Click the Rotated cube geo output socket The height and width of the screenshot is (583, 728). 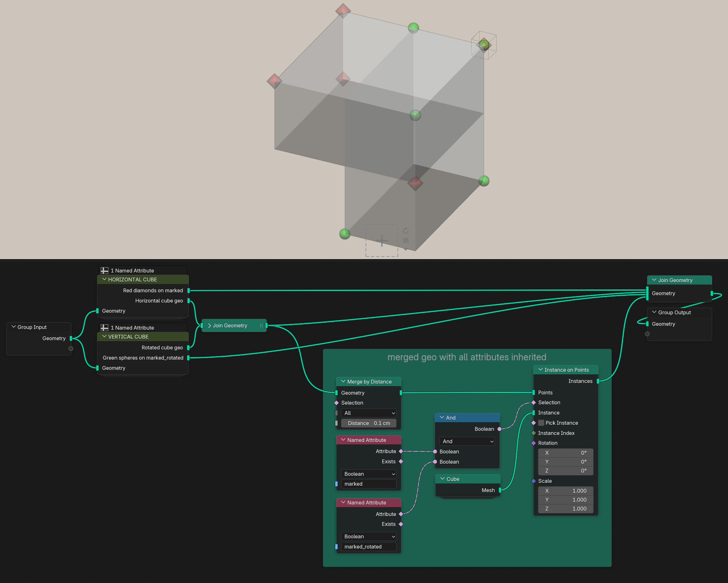(x=188, y=348)
